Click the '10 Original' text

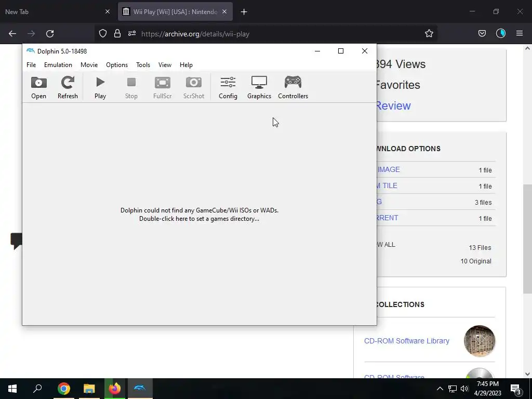[x=476, y=261]
